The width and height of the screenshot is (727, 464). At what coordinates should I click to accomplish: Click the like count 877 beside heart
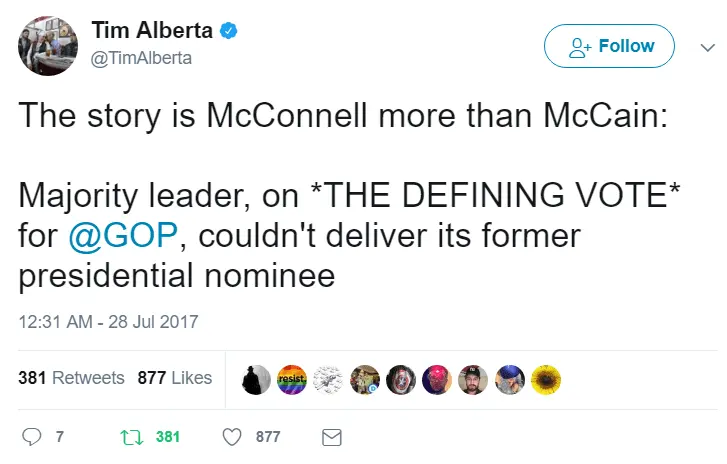[x=268, y=437]
